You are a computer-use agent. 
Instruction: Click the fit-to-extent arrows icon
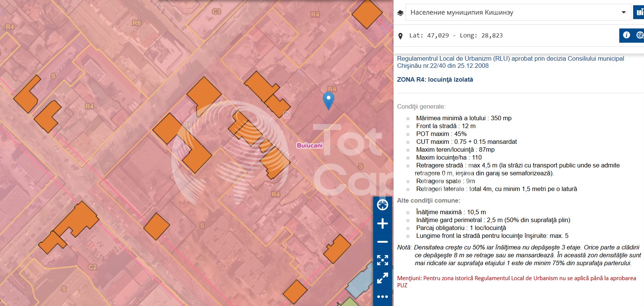(382, 260)
